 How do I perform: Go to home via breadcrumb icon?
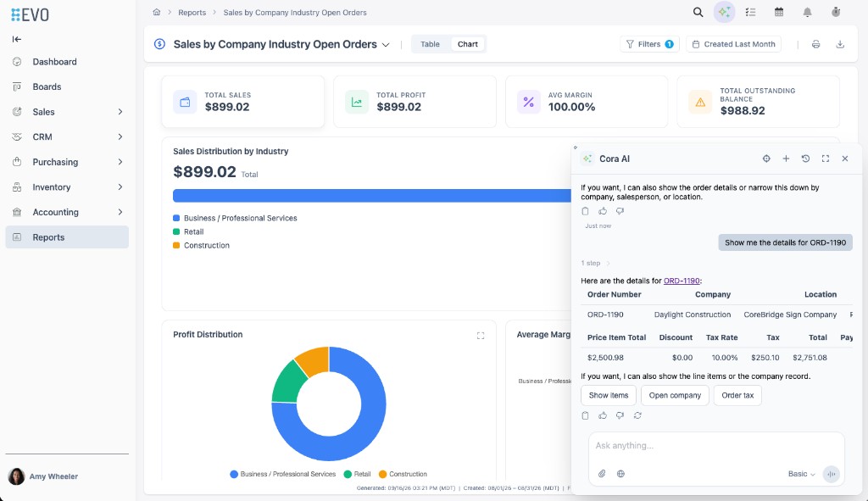(x=157, y=12)
